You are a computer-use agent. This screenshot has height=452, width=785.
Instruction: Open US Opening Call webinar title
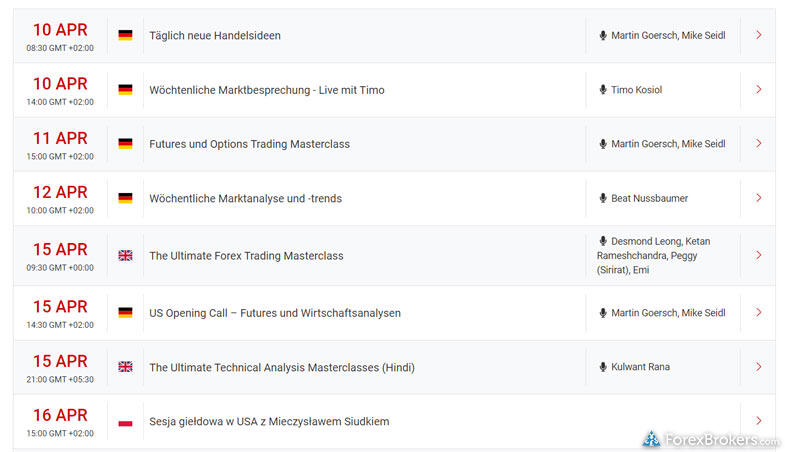coord(274,313)
